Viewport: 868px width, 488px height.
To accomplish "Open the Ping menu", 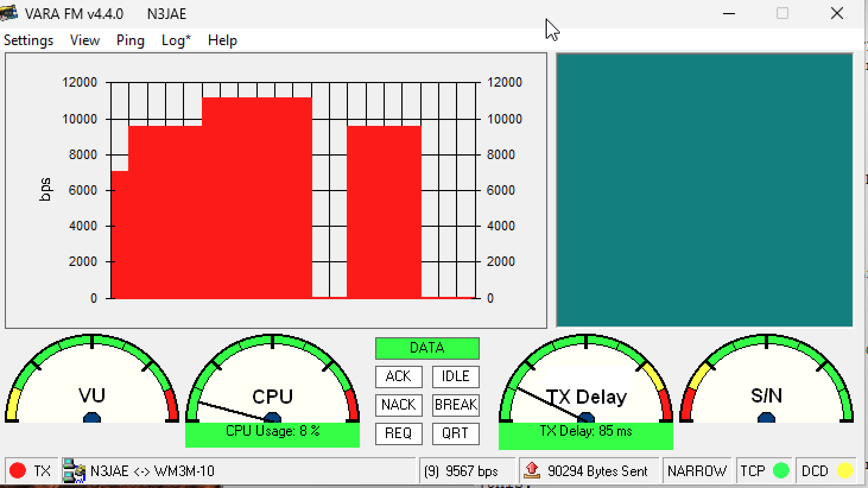I will point(131,40).
